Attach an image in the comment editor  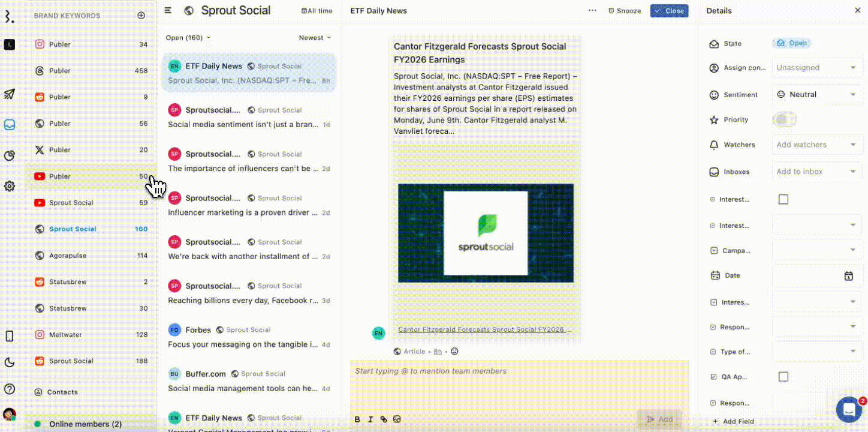397,419
